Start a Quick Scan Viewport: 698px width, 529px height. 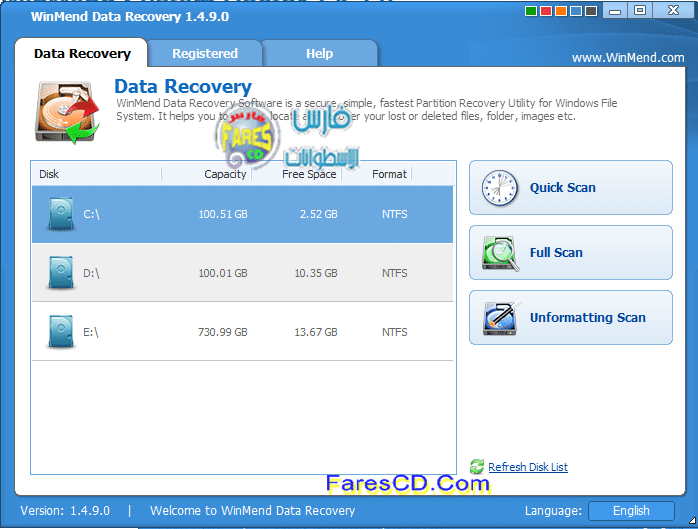click(571, 188)
